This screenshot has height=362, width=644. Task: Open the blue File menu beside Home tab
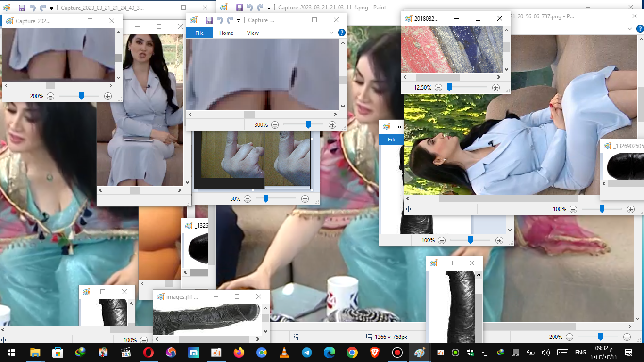tap(199, 33)
